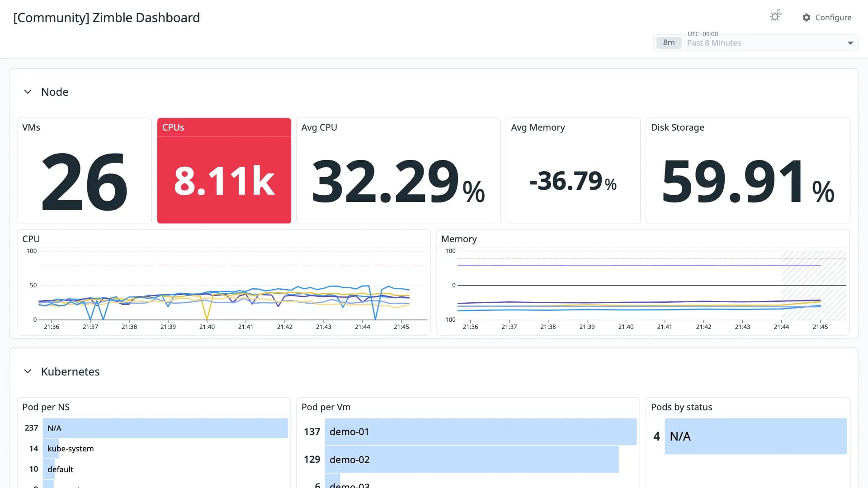This screenshot has width=868, height=488.
Task: Click the Avg CPU value 32.29%
Action: point(398,182)
